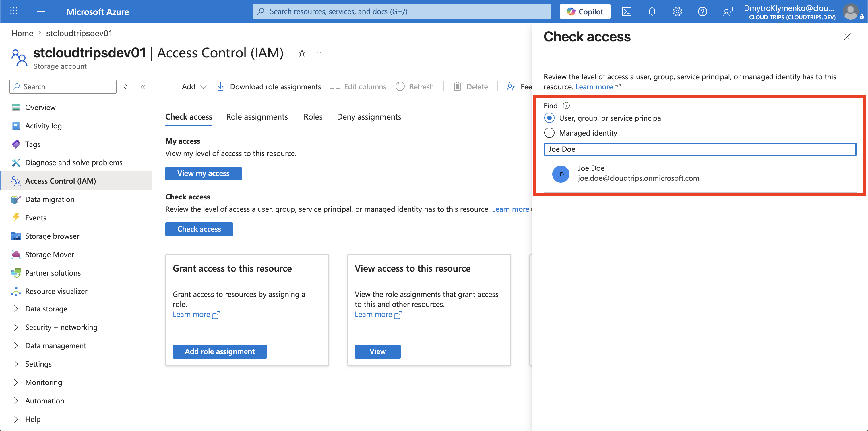Click Edit columns in the toolbar

click(x=358, y=87)
